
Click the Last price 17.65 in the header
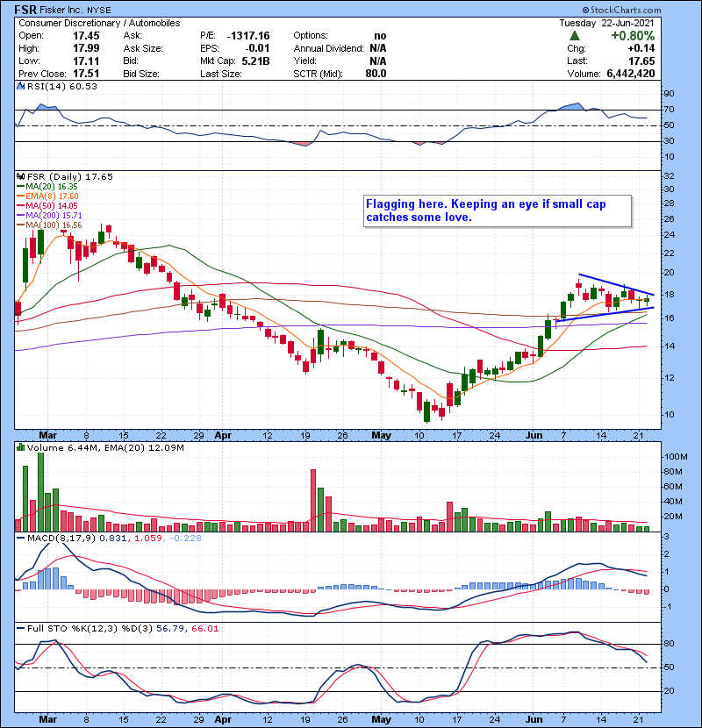[x=641, y=61]
